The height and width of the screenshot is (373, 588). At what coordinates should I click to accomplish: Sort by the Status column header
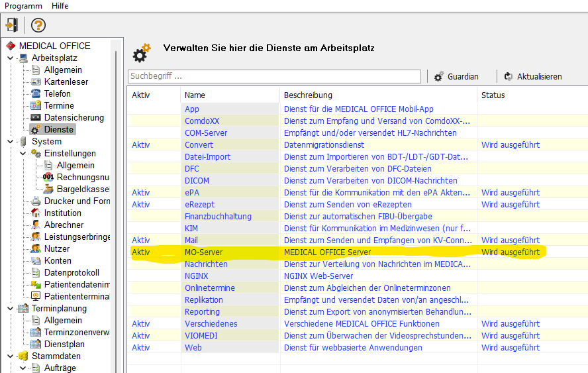coord(493,95)
